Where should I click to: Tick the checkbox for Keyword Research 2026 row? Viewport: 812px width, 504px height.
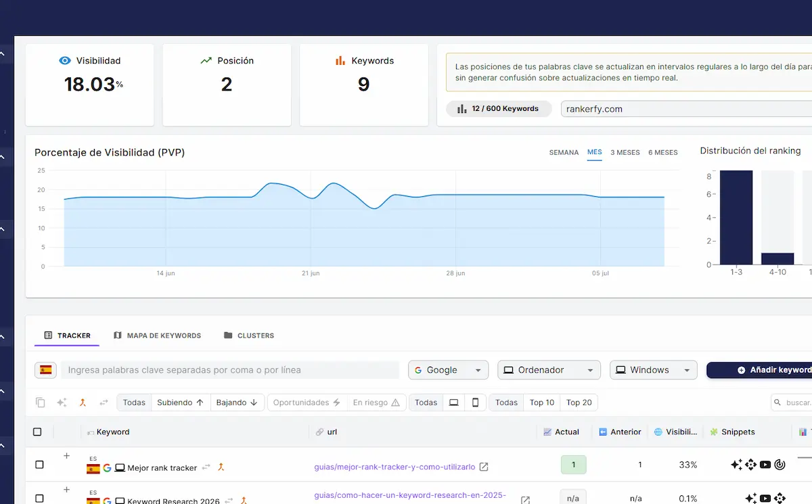click(39, 499)
